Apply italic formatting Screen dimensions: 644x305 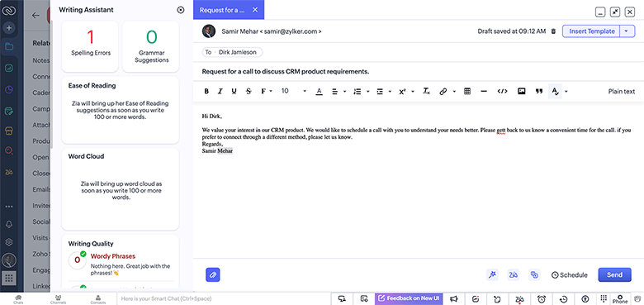(220, 91)
